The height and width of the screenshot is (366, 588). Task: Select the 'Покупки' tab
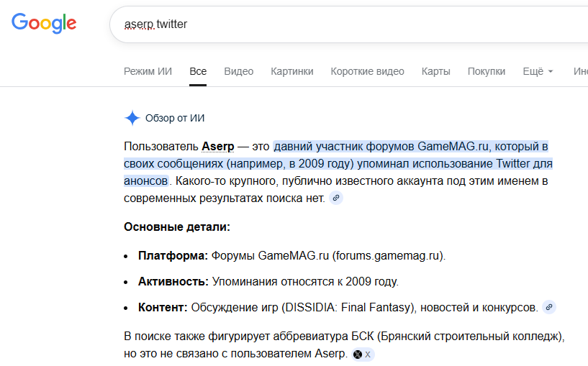click(486, 71)
